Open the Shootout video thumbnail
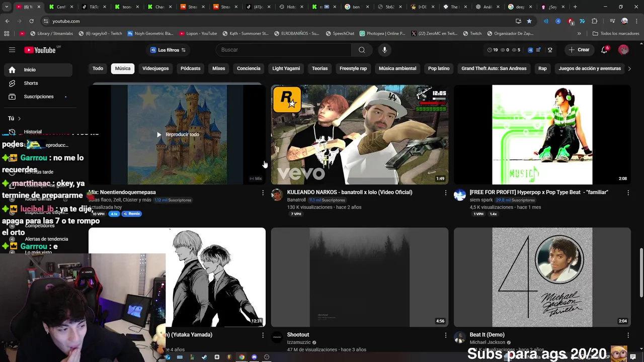 click(360, 277)
